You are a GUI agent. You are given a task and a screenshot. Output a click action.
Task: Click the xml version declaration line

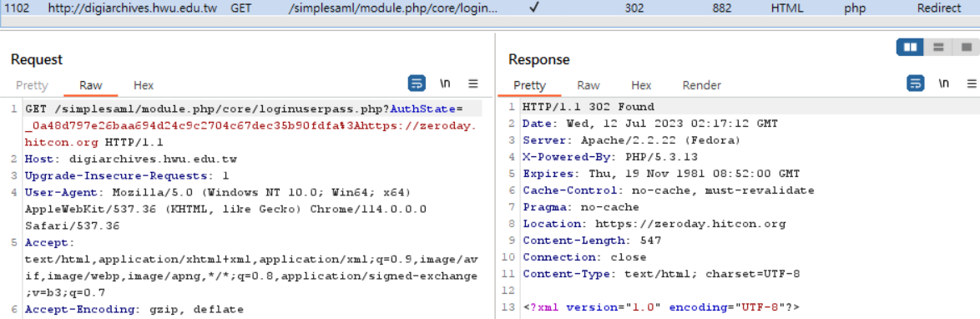pyautogui.click(x=661, y=307)
